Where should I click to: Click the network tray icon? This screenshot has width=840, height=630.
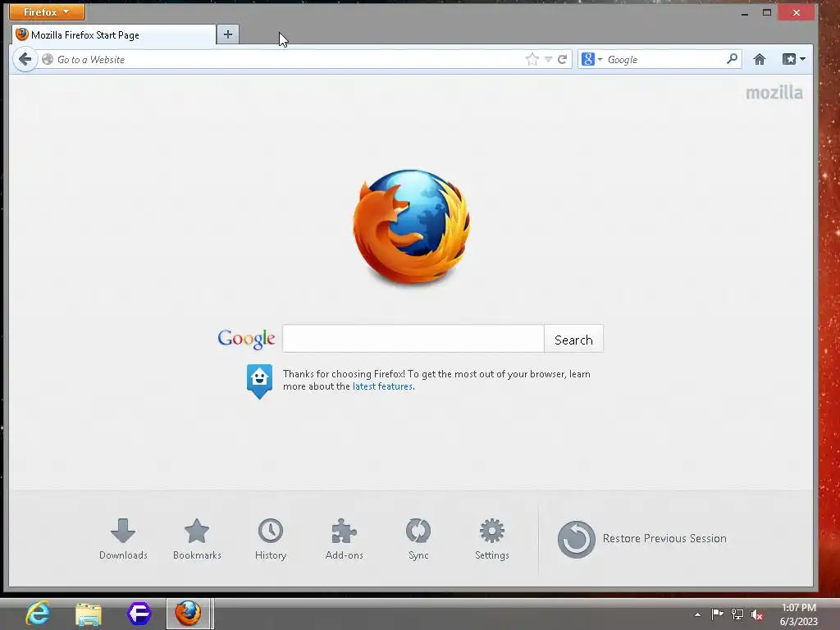(x=737, y=614)
